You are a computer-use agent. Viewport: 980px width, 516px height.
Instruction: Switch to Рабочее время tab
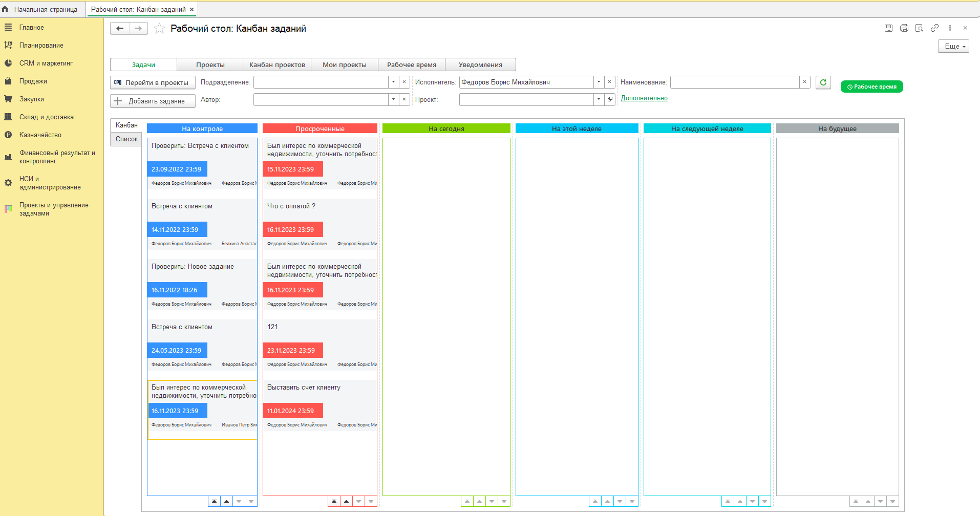point(412,65)
